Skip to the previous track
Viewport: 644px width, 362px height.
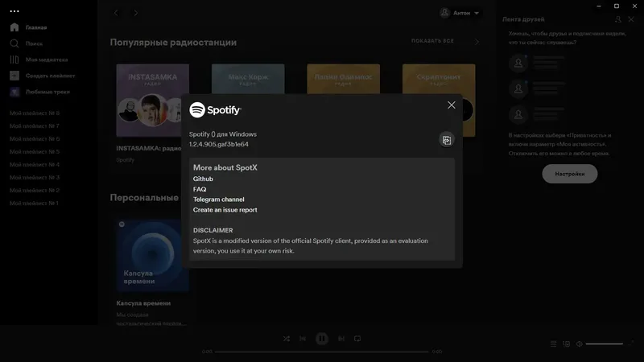[303, 339]
